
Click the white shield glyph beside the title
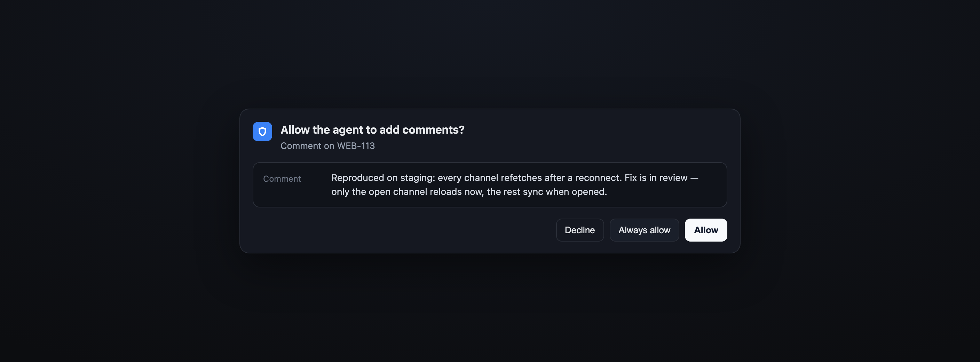(262, 132)
